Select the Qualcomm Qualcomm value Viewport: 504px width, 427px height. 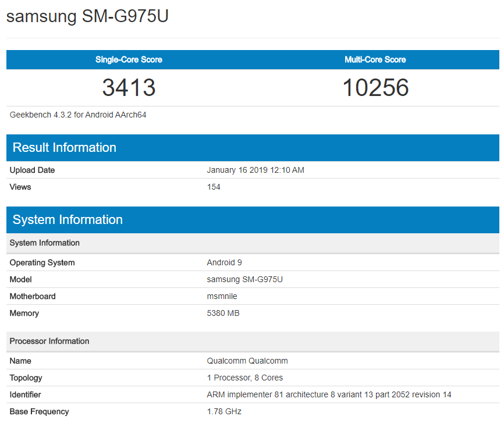[247, 361]
